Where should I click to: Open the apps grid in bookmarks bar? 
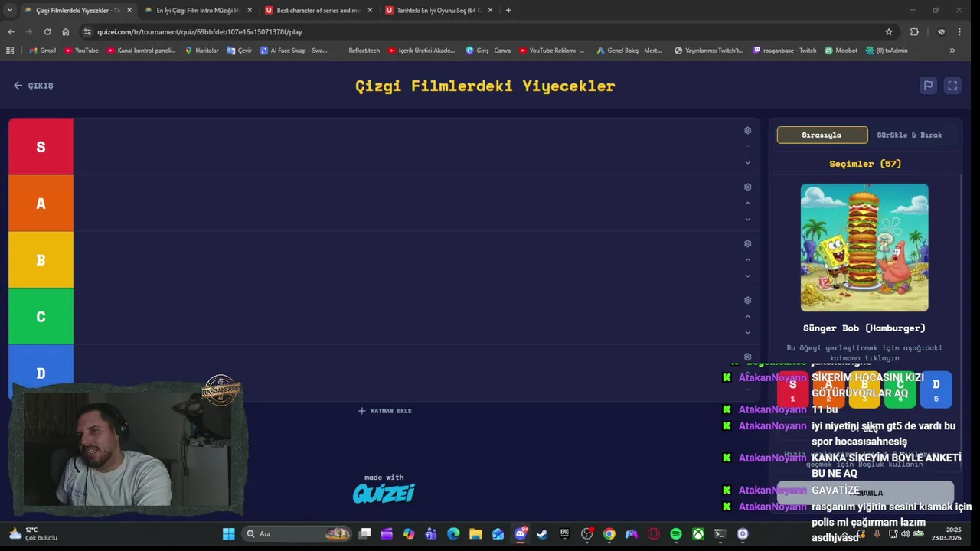(10, 51)
